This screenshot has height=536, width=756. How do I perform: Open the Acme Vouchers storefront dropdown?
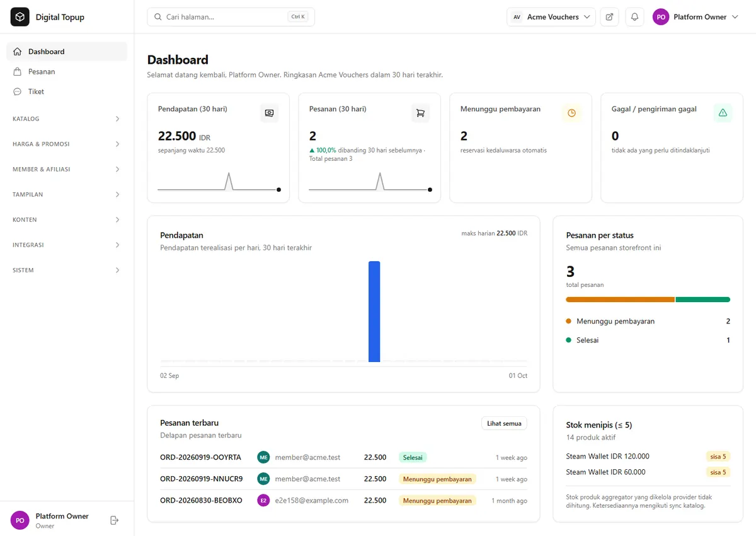[551, 17]
